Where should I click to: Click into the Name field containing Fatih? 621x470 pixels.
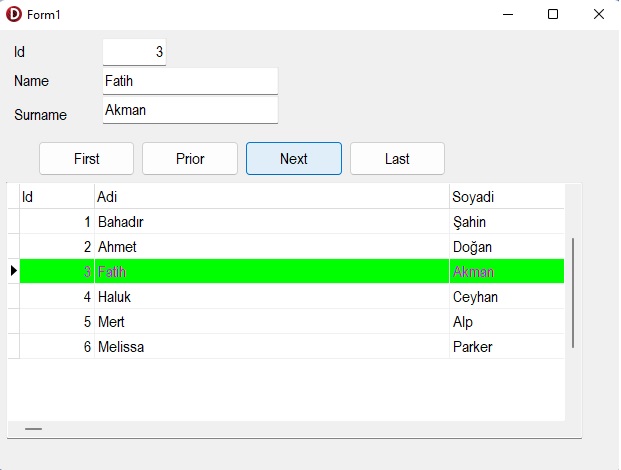click(x=190, y=81)
